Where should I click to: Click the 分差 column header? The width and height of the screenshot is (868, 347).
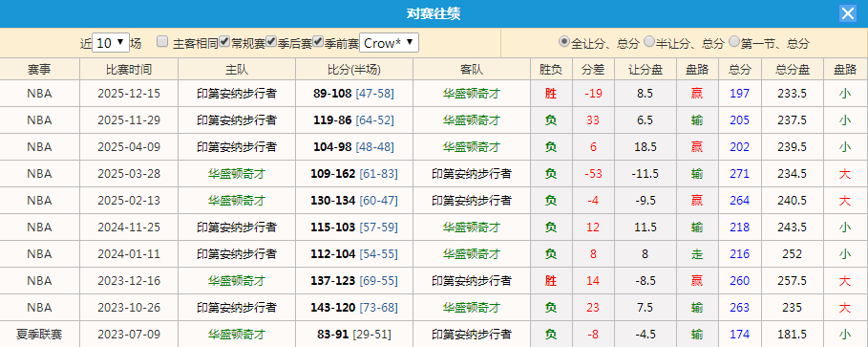click(x=593, y=69)
